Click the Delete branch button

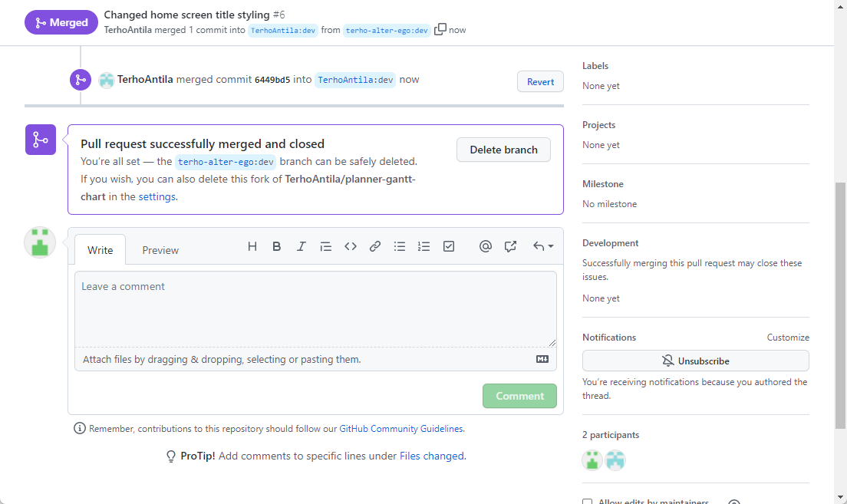503,150
